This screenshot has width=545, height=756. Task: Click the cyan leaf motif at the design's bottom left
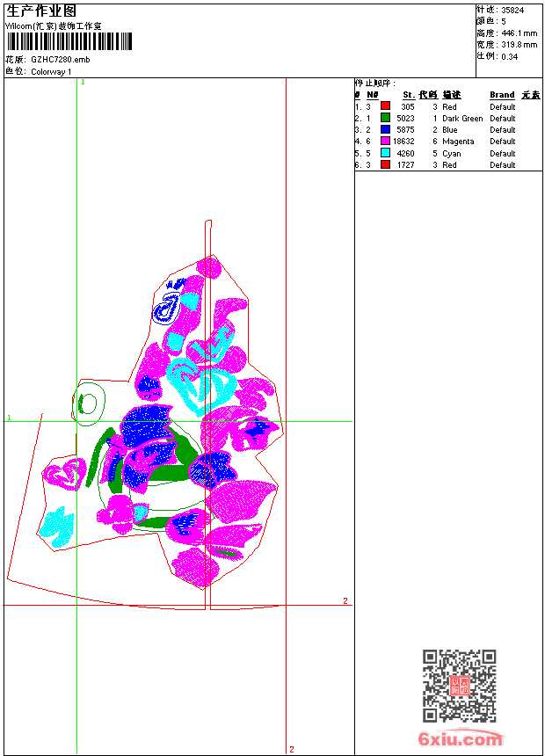(x=56, y=527)
